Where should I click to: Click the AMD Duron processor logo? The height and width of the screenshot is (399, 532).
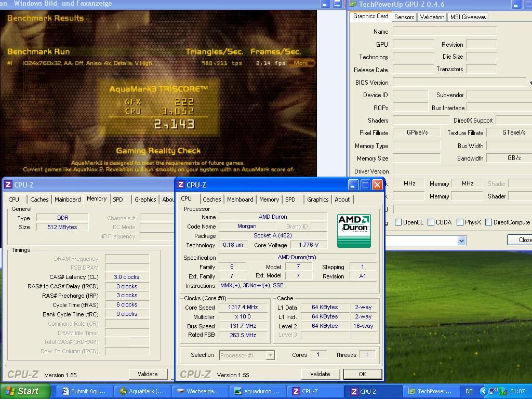click(354, 231)
